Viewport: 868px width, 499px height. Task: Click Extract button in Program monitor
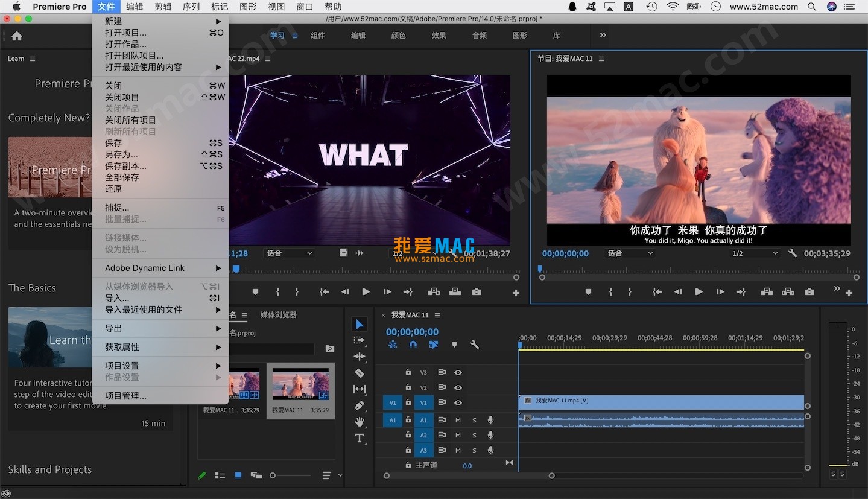coord(788,292)
